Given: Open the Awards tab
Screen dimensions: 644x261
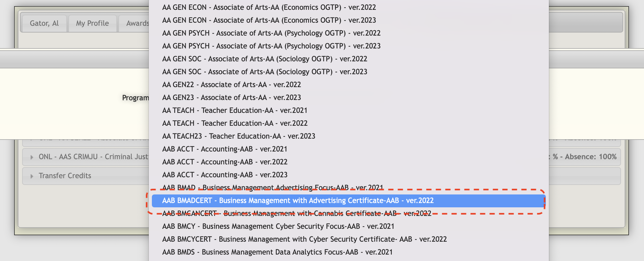Looking at the screenshot, I should click(x=137, y=23).
